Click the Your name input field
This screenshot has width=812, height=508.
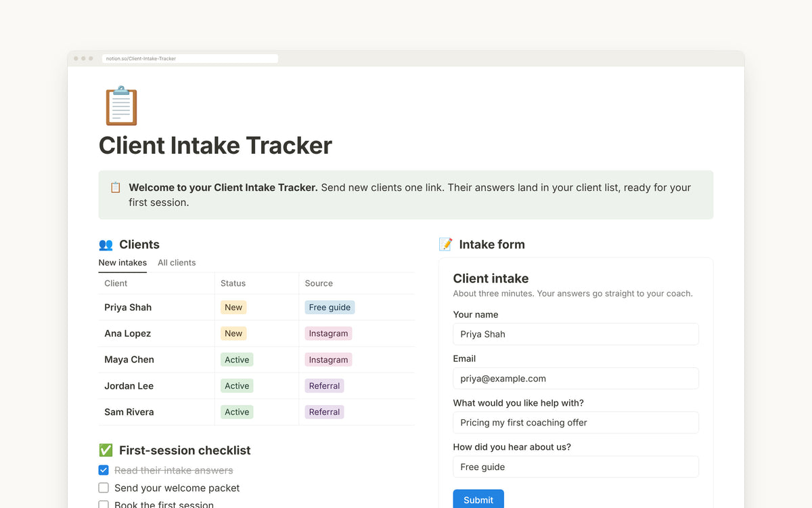click(x=576, y=334)
